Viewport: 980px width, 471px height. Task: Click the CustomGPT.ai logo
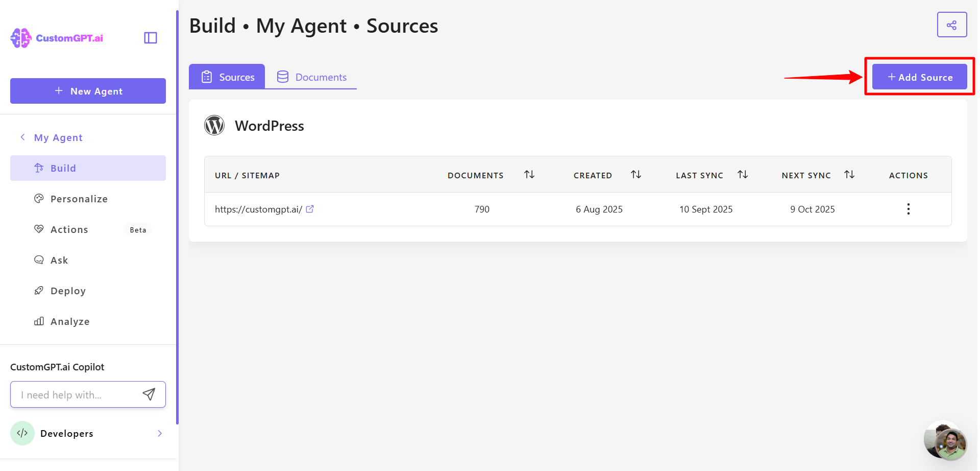coord(57,38)
